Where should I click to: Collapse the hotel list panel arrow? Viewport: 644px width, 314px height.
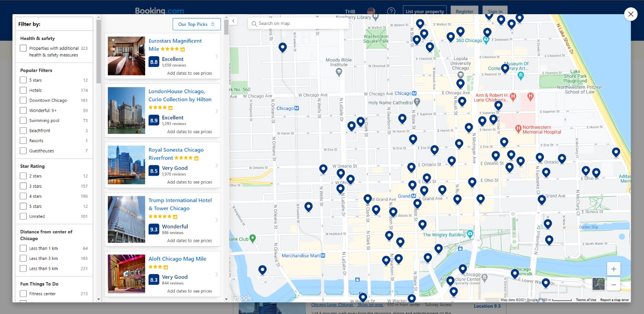pyautogui.click(x=233, y=21)
